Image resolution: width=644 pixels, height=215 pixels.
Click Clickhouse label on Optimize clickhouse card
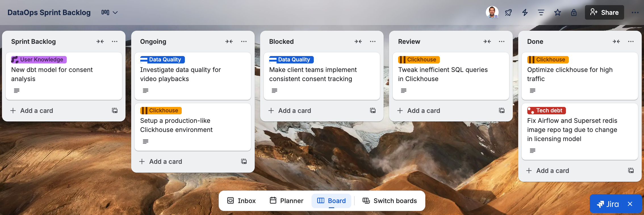pyautogui.click(x=548, y=59)
